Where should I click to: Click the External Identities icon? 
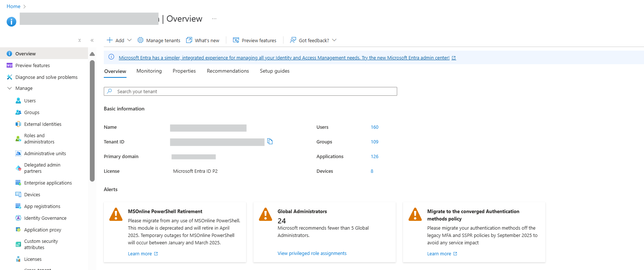point(18,124)
